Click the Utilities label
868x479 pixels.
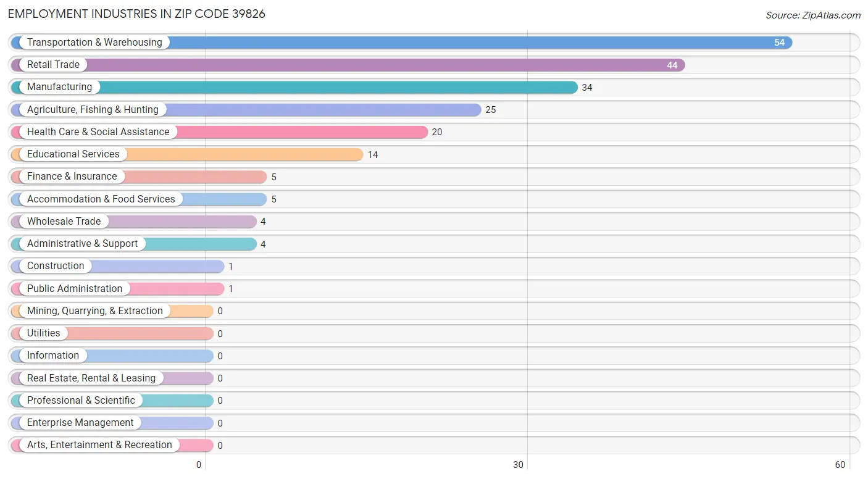44,333
